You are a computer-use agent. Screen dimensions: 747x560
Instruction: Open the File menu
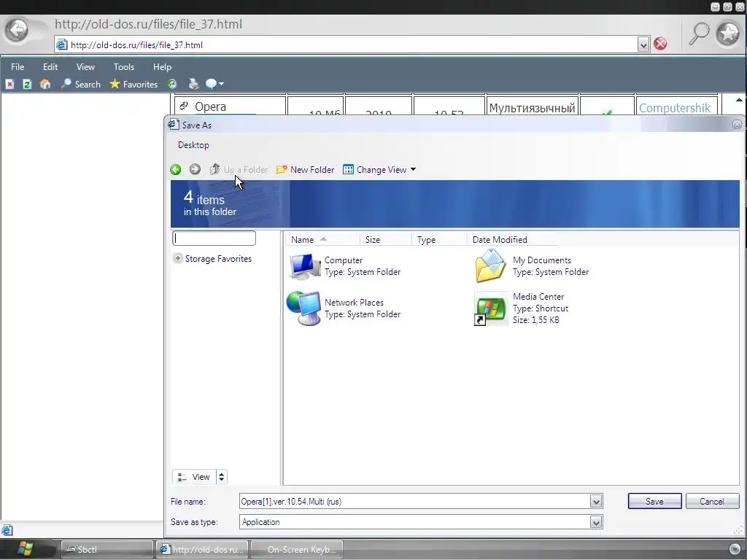[x=18, y=67]
